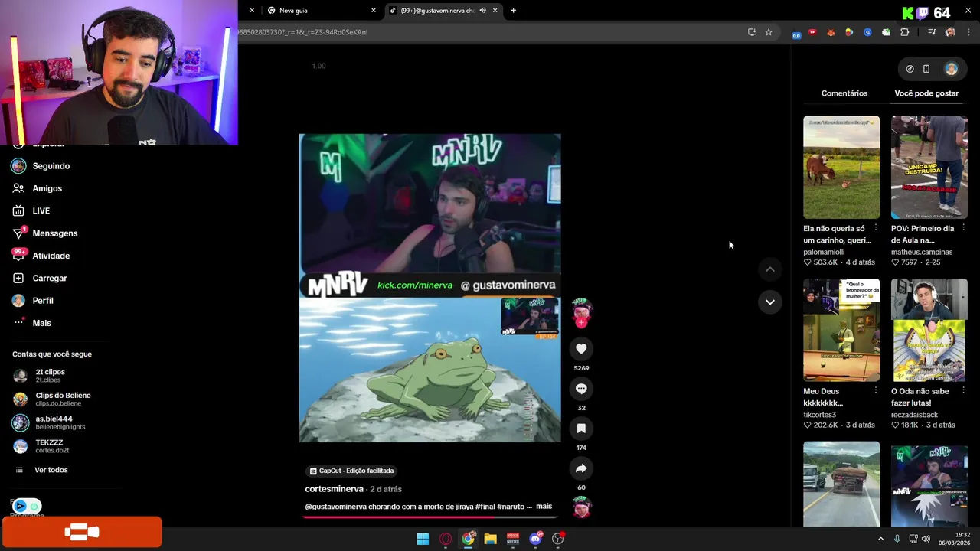Open Meu Deus video thumbnail by tikcortes3
980x551 pixels.
[841, 330]
